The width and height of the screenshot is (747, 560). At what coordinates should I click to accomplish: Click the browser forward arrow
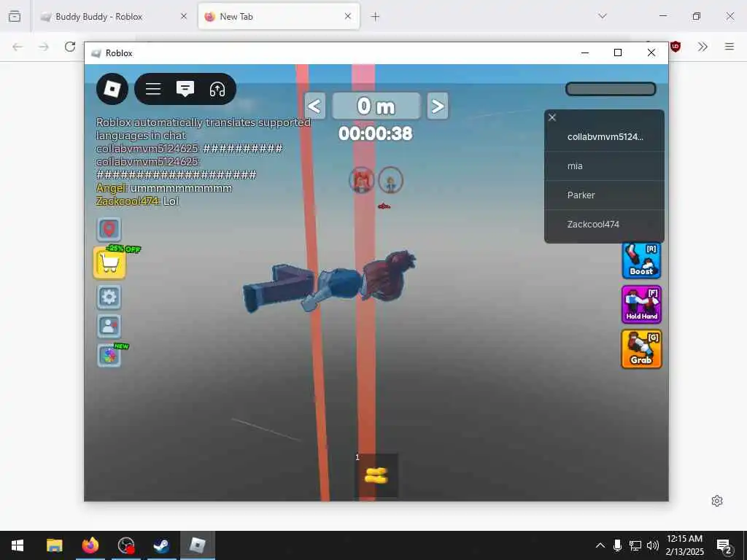click(44, 47)
